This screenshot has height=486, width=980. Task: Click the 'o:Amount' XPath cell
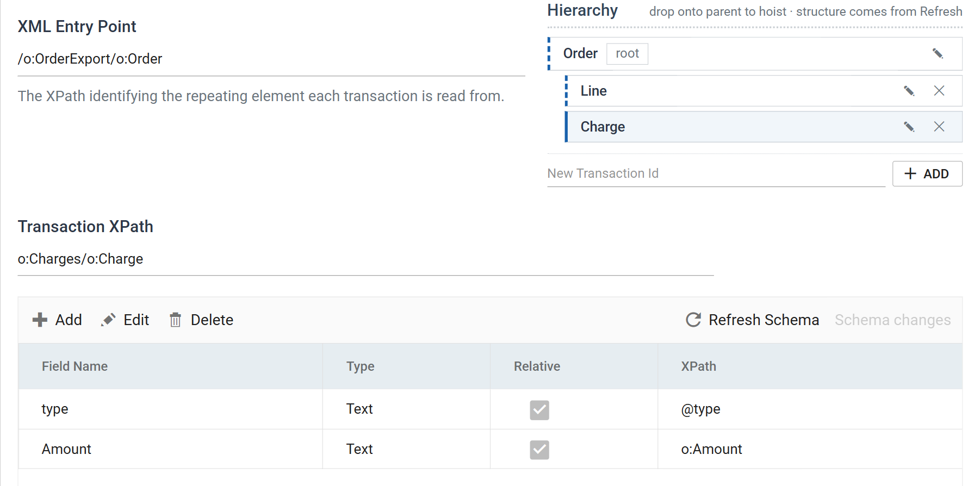810,449
